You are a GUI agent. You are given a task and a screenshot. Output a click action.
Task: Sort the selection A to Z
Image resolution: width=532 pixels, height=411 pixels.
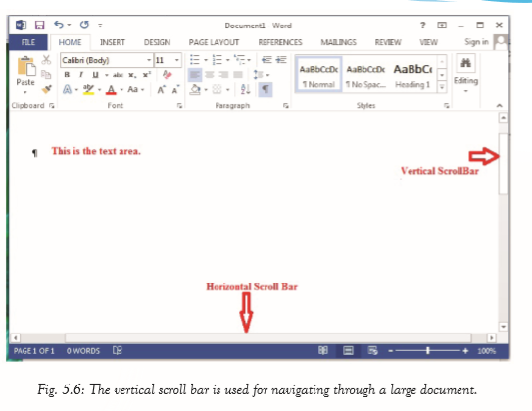pos(245,89)
